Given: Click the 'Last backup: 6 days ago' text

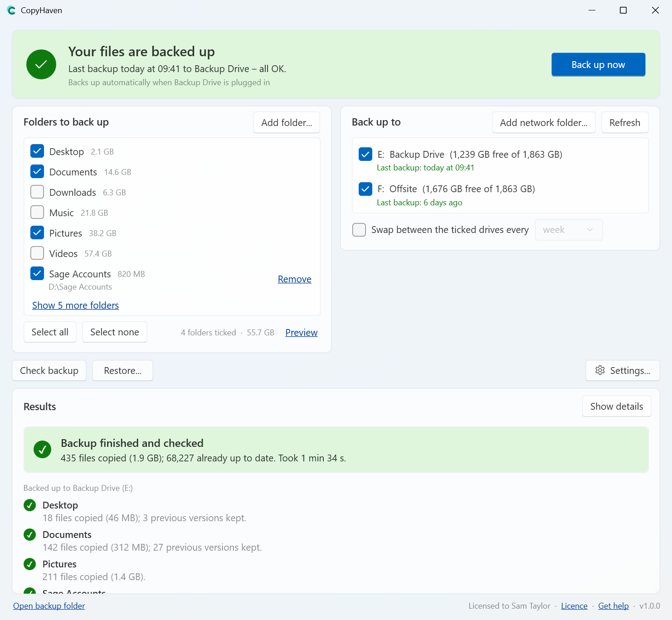Looking at the screenshot, I should [x=419, y=203].
